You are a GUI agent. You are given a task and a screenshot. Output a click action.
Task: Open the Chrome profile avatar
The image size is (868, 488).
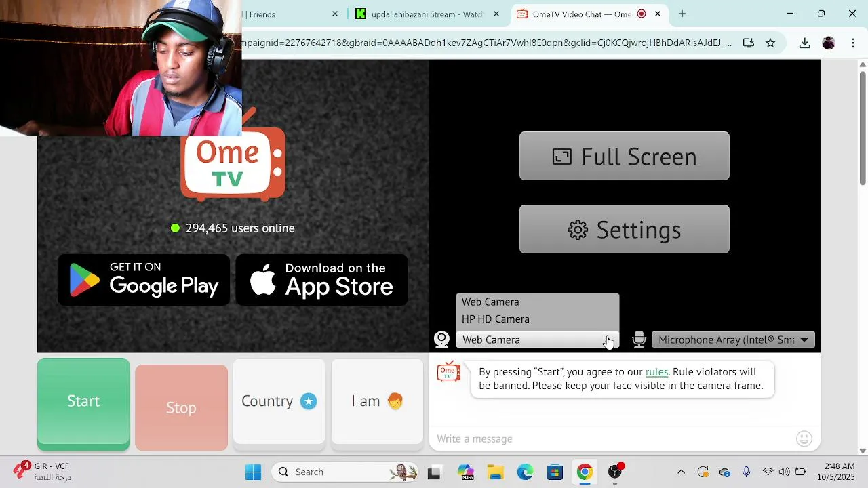[829, 43]
